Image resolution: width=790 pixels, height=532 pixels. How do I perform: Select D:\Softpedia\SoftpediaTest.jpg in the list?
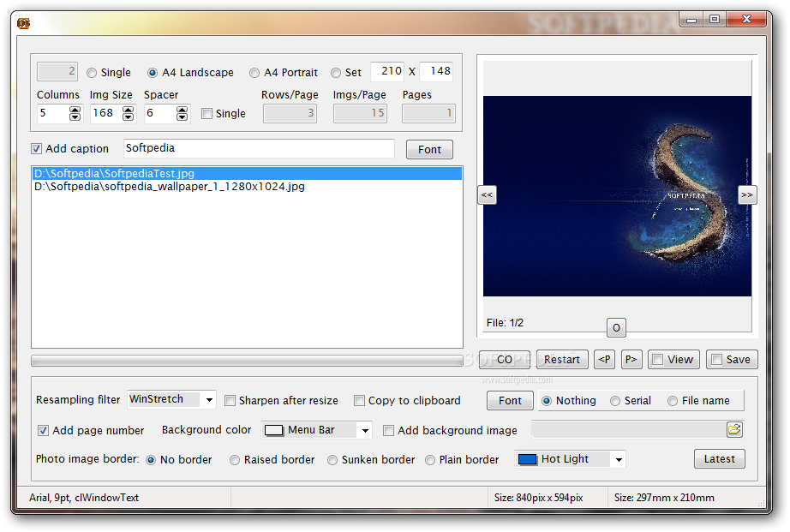click(x=247, y=173)
